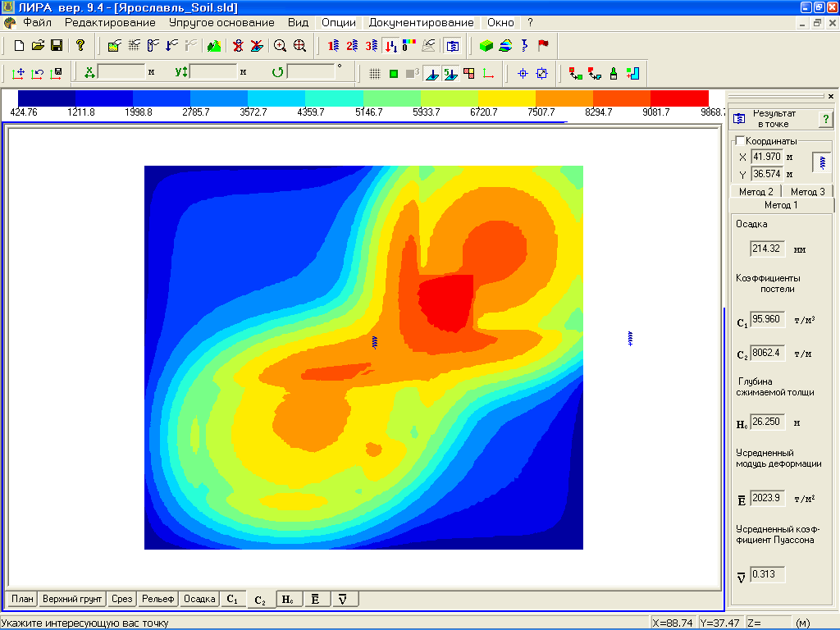
Task: Click the red swatch on the color scale
Action: tap(680, 98)
